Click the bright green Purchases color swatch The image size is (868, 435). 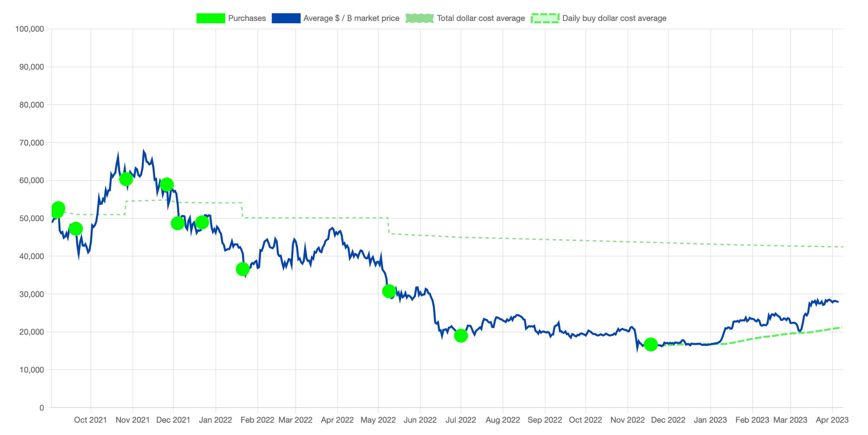[210, 18]
